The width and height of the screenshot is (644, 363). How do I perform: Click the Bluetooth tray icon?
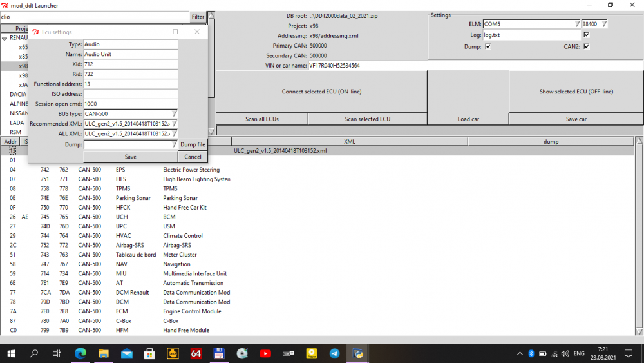[531, 353]
